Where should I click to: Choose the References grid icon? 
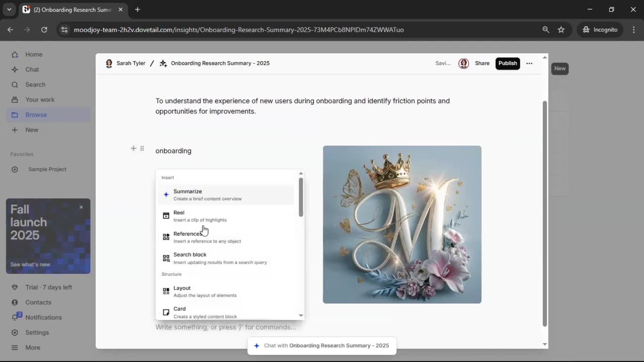(x=166, y=237)
